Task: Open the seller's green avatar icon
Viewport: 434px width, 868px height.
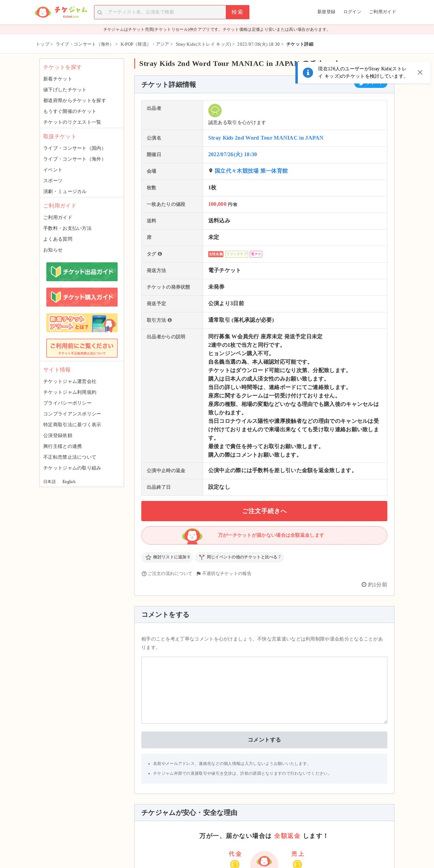Action: [215, 111]
